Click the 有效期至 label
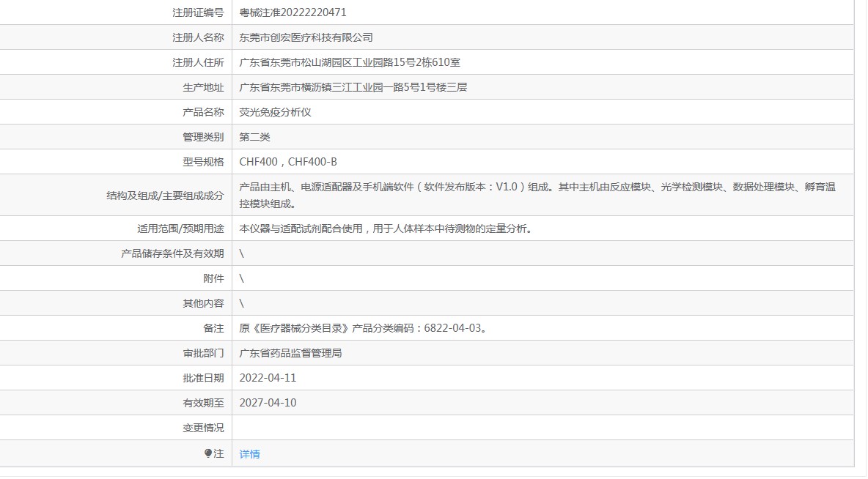This screenshot has height=479, width=868. (203, 403)
